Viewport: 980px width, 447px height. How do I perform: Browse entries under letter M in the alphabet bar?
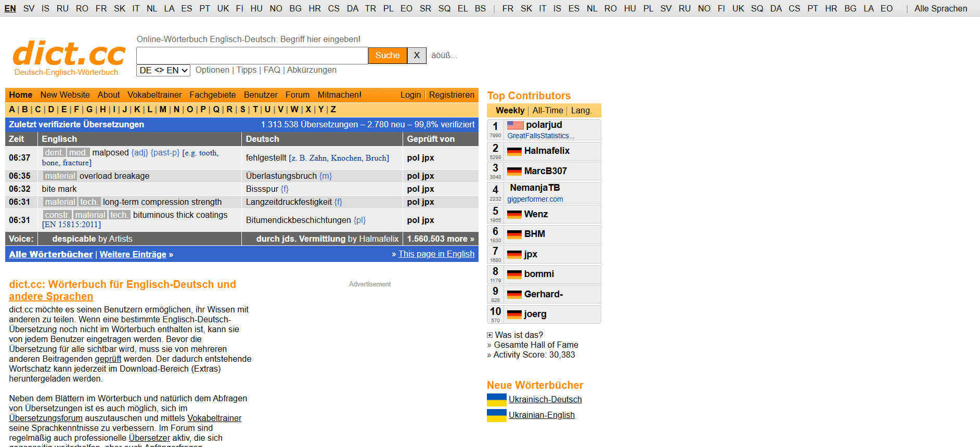tap(163, 110)
